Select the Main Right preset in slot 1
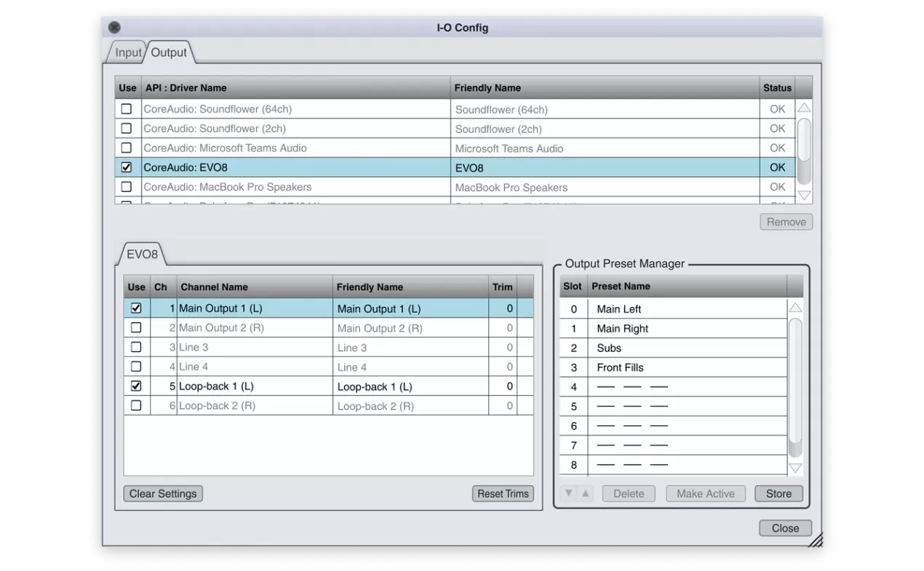The image size is (924, 571). click(674, 328)
